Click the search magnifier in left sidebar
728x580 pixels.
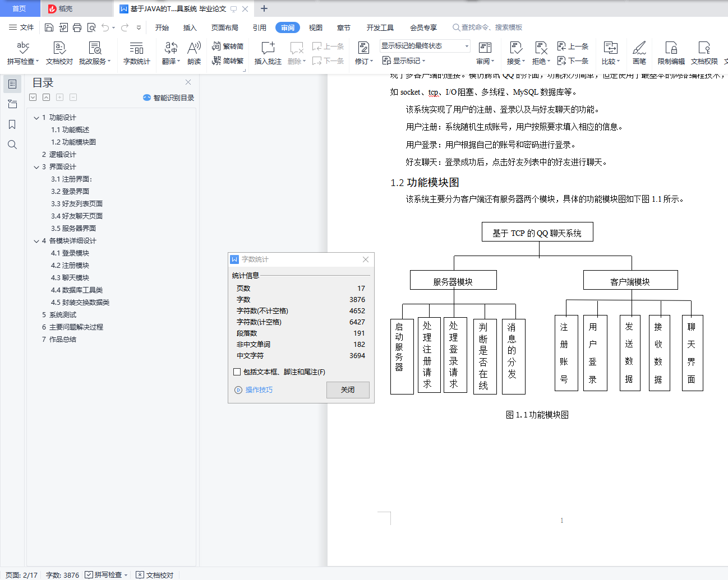click(x=12, y=145)
